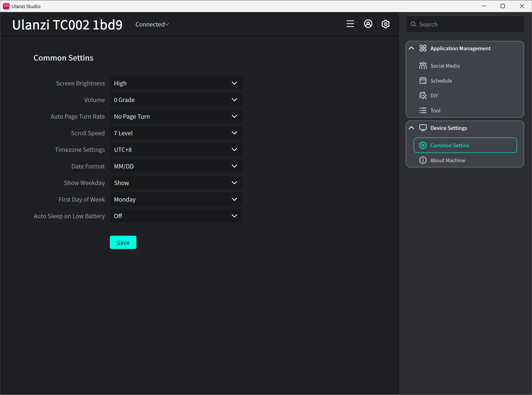Screen dimensions: 532x395
Task: Click the Ulanzi Studio app logo in the title bar
Action: pyautogui.click(x=6, y=6)
